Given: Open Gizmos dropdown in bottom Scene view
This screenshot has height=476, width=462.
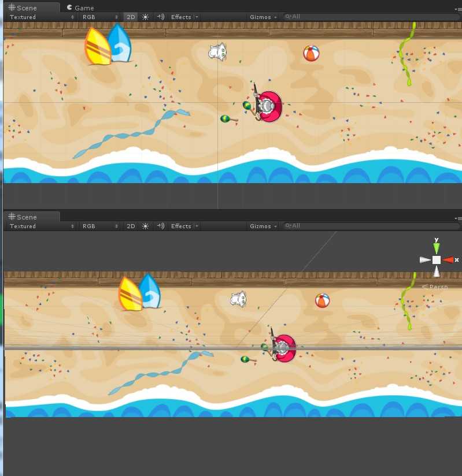Looking at the screenshot, I should [x=263, y=226].
